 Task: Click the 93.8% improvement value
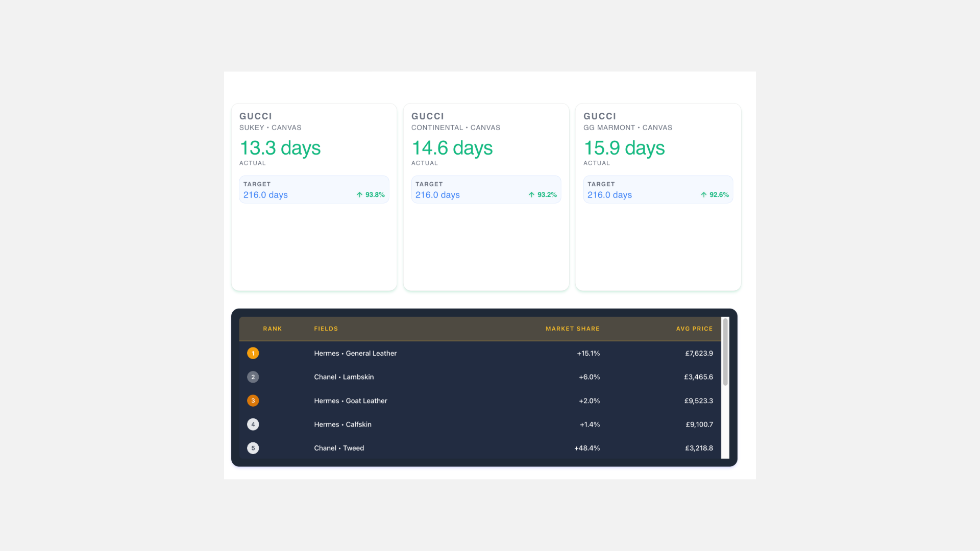[x=375, y=195]
